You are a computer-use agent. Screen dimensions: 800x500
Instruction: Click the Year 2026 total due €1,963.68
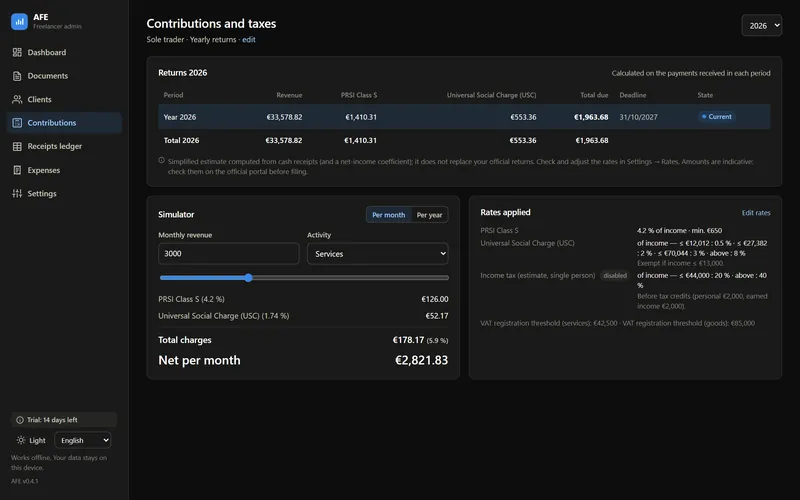[591, 117]
